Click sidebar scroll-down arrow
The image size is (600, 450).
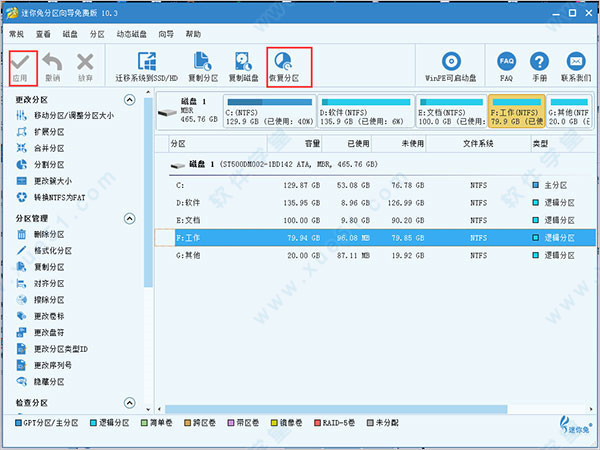coord(148,409)
